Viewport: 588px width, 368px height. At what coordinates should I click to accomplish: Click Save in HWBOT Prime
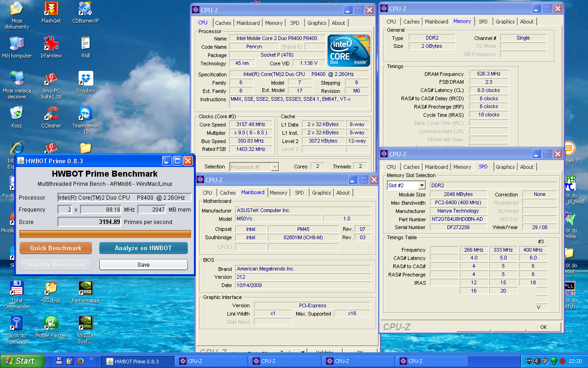(143, 264)
